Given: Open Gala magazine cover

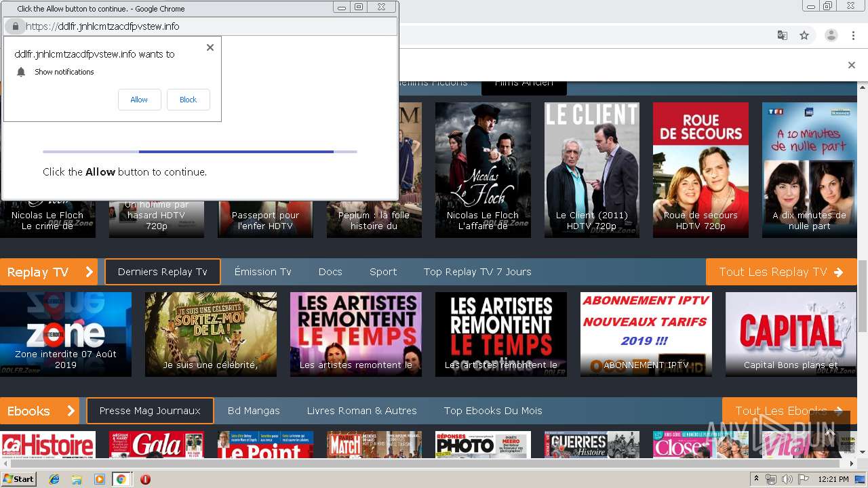Looking at the screenshot, I should click(x=157, y=445).
